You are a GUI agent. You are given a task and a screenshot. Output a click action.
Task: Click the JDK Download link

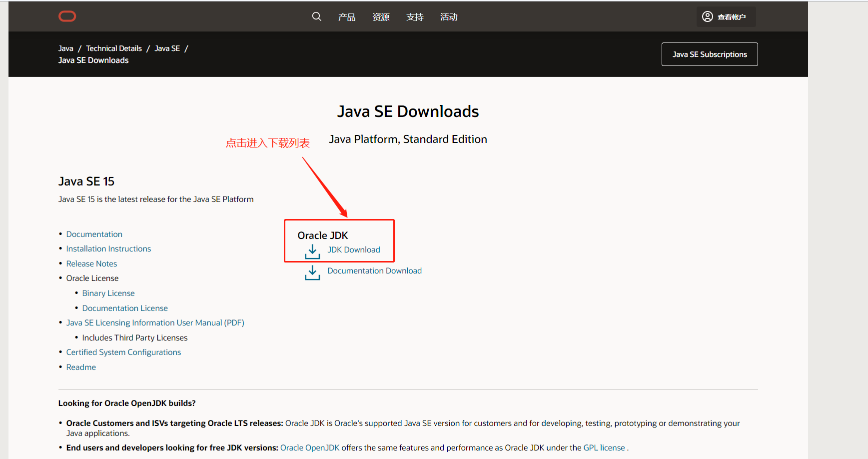(354, 249)
